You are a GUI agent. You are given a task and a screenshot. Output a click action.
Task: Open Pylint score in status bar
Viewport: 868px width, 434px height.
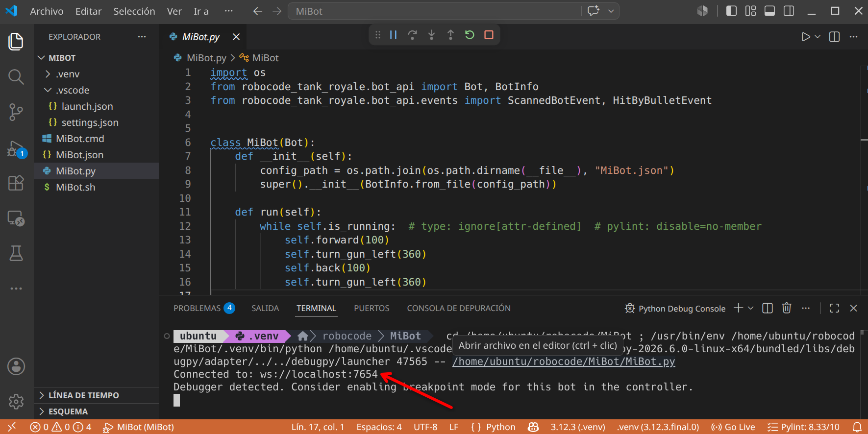pyautogui.click(x=804, y=427)
